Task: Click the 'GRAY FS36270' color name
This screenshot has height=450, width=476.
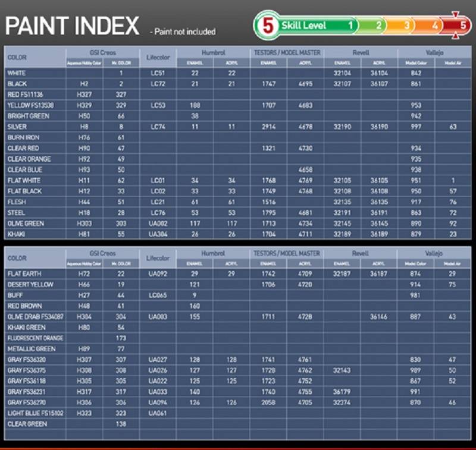Action: coord(27,402)
